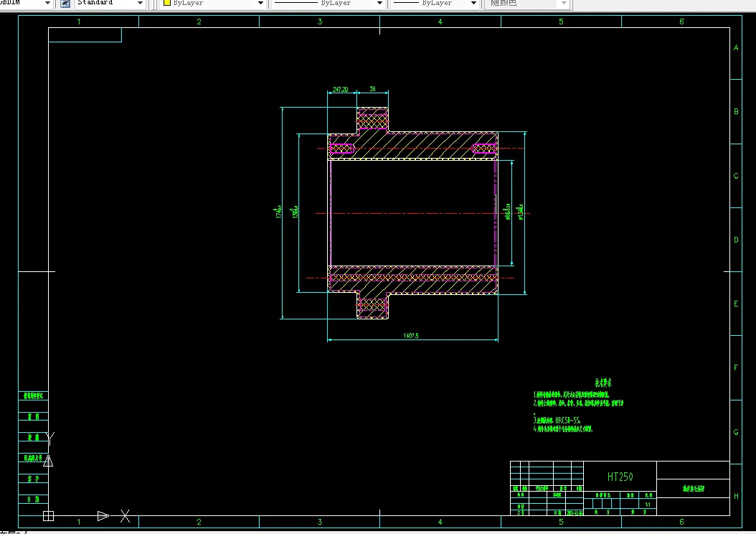Viewport: 756px width, 534px height.
Task: Click the UCS Y axis marker
Action: [x=50, y=438]
